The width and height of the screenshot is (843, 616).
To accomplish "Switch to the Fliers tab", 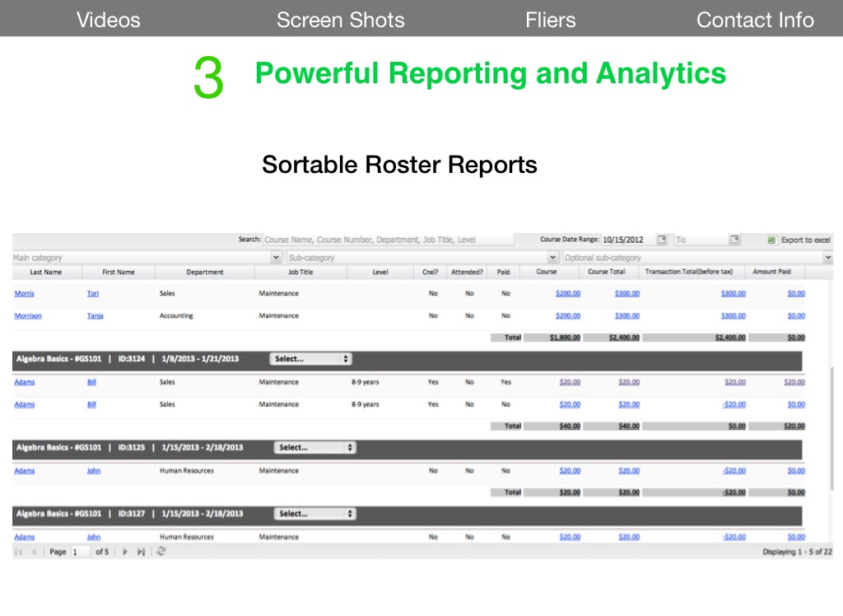I will 550,20.
